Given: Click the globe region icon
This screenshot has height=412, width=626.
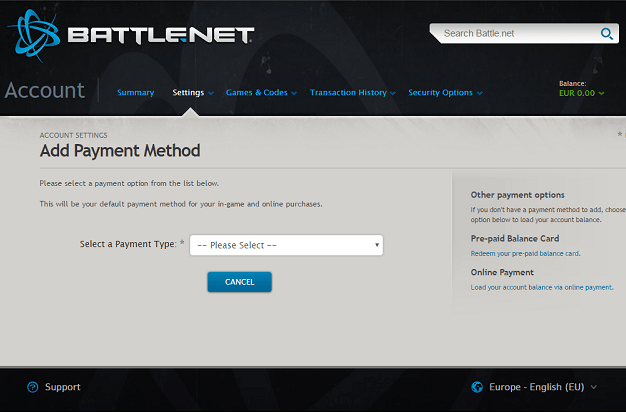Looking at the screenshot, I should click(477, 387).
